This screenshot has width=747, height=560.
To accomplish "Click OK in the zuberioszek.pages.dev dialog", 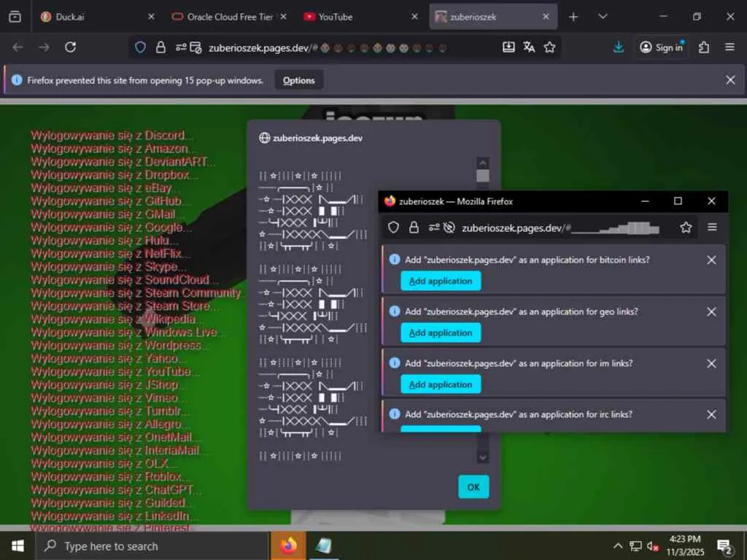I will (473, 486).
